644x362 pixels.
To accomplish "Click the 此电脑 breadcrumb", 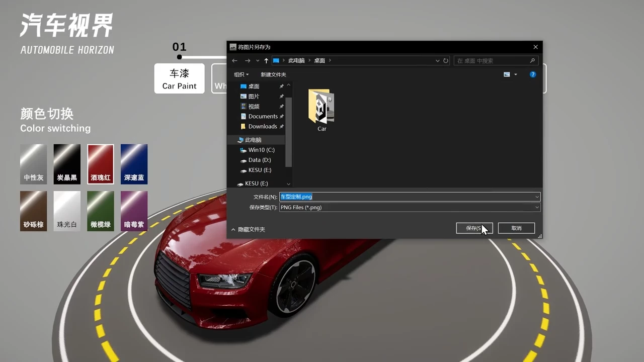I will tap(296, 60).
